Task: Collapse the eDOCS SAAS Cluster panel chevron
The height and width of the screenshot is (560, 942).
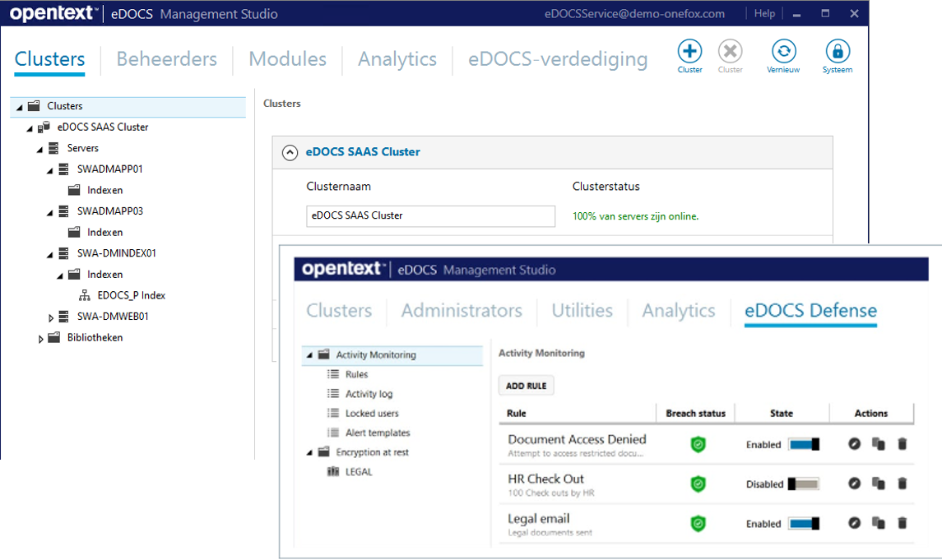Action: [x=289, y=152]
